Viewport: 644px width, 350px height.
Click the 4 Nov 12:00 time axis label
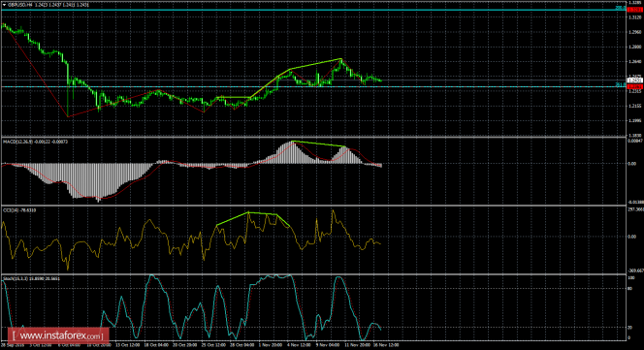click(x=299, y=345)
